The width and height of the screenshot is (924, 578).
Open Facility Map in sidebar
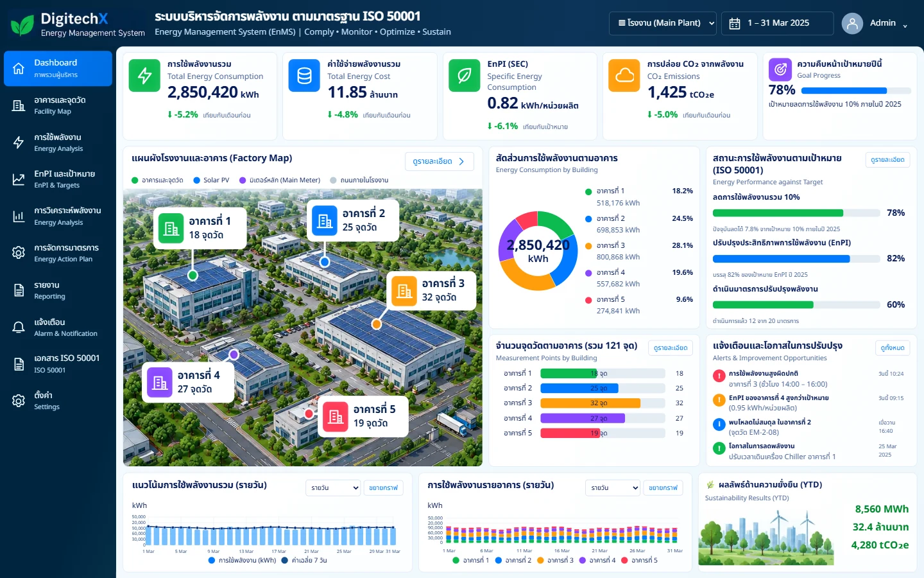click(58, 105)
